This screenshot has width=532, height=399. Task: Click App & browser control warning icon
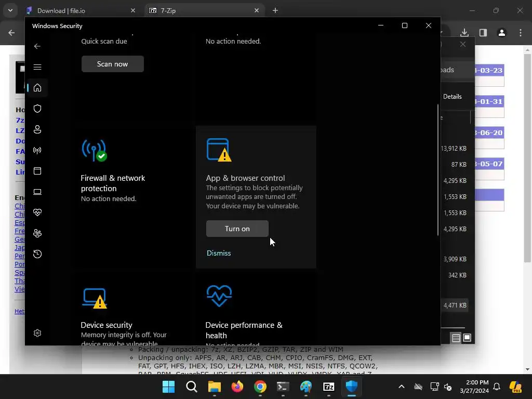click(219, 150)
